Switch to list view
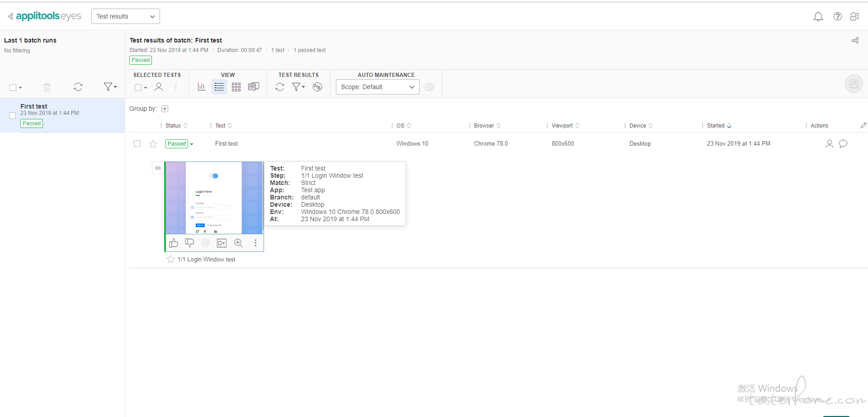The width and height of the screenshot is (868, 417). click(219, 87)
